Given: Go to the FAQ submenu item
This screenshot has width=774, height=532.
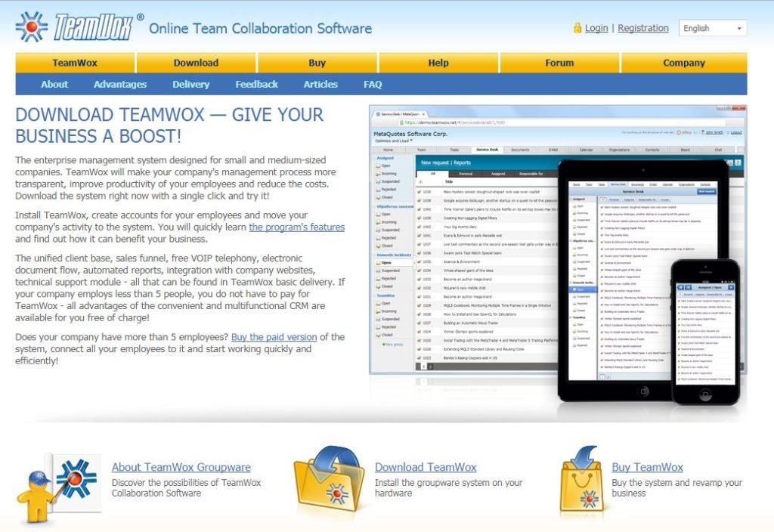Looking at the screenshot, I should tap(373, 85).
